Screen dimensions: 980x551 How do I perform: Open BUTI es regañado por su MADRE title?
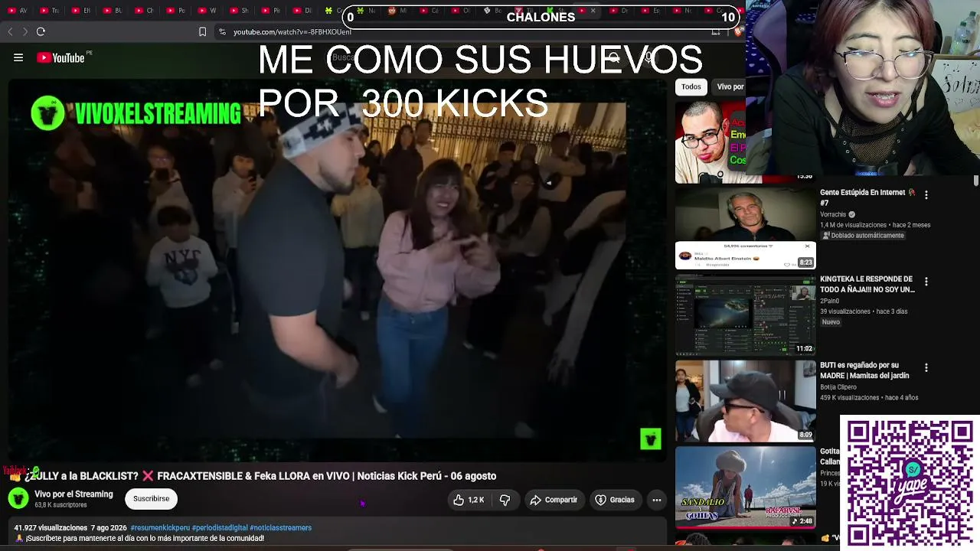point(864,370)
